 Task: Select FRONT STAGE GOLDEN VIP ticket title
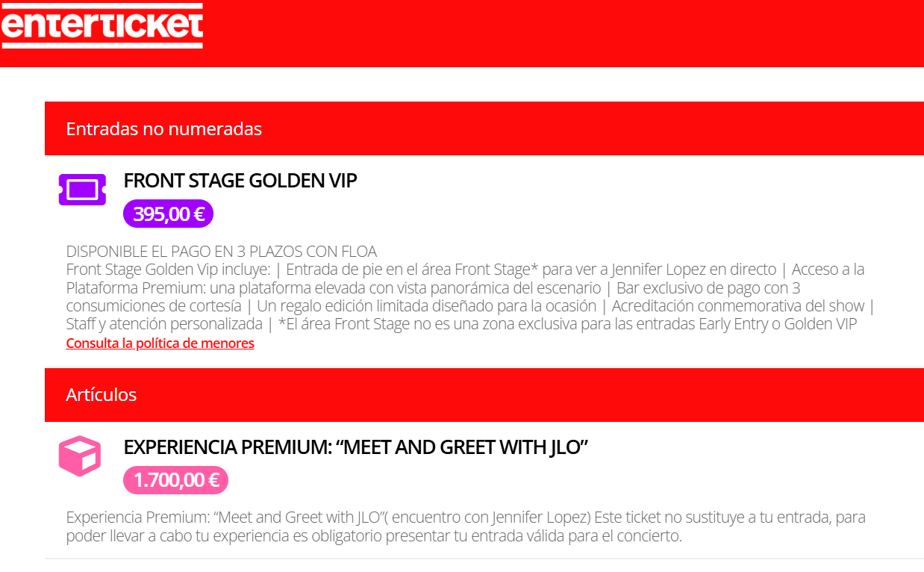(240, 181)
